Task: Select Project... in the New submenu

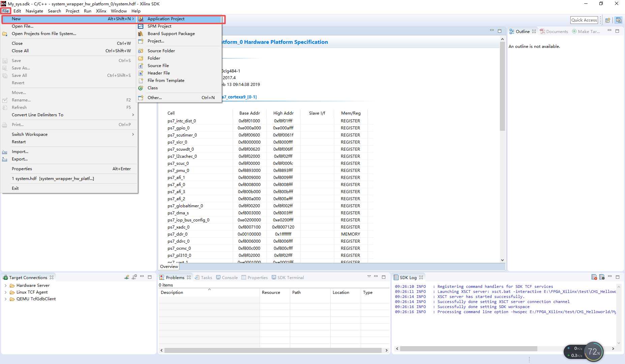Action: click(x=156, y=41)
